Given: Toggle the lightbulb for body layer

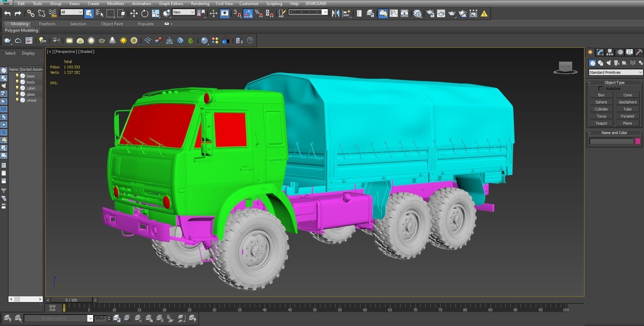Looking at the screenshot, I should pyautogui.click(x=17, y=82).
